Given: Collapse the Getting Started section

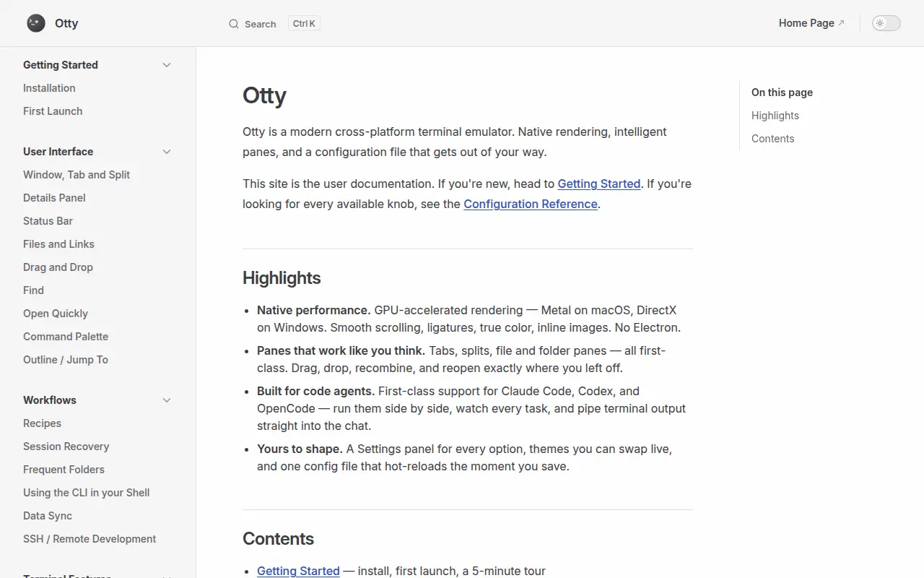Looking at the screenshot, I should click(x=167, y=65).
